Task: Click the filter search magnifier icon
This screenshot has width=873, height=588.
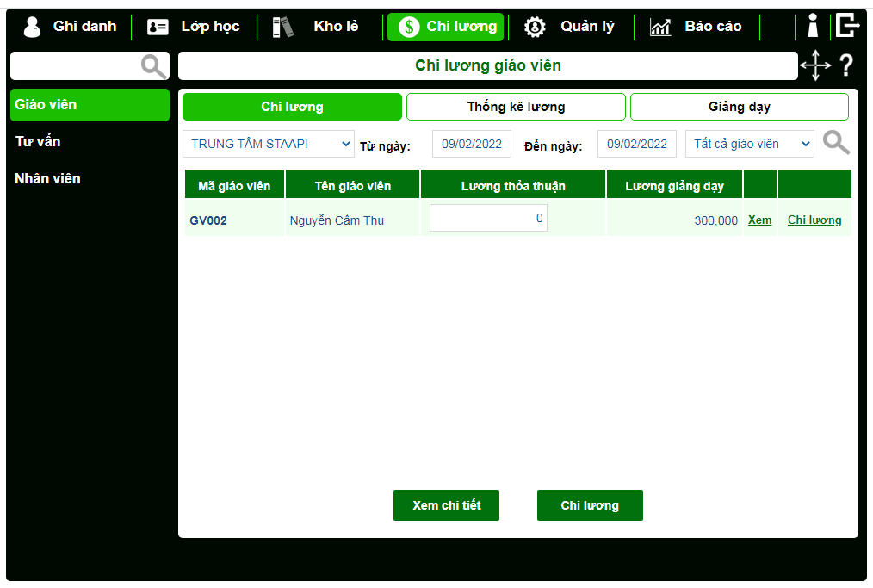Action: tap(835, 144)
